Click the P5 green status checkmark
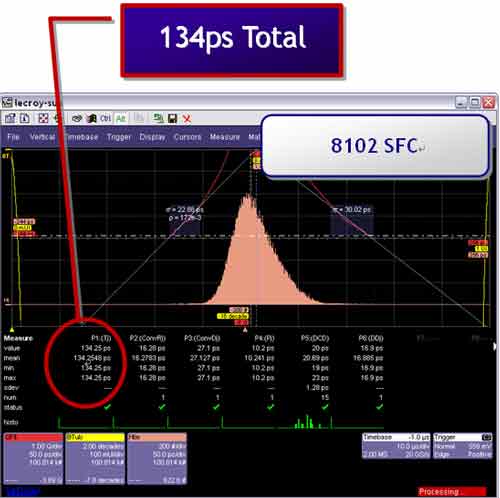Screen dimensions: 500x498 325,407
